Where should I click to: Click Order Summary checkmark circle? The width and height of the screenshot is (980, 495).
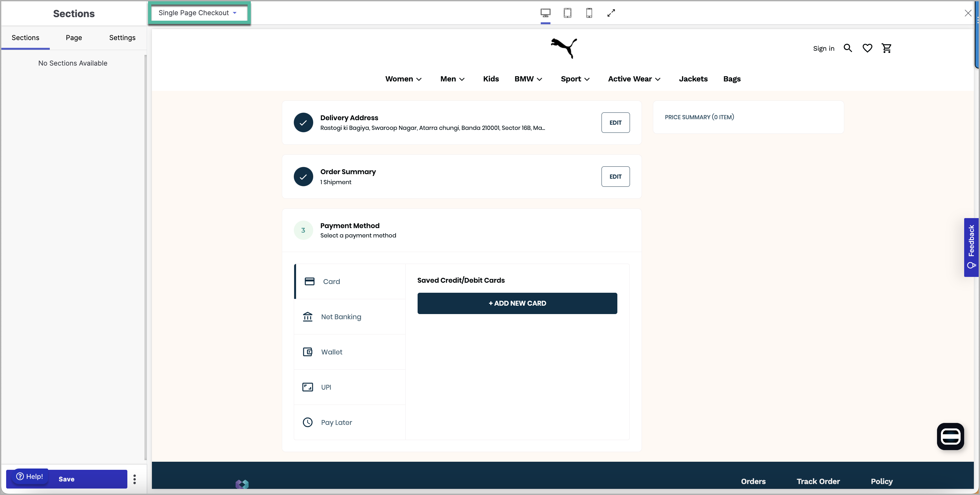(x=303, y=176)
